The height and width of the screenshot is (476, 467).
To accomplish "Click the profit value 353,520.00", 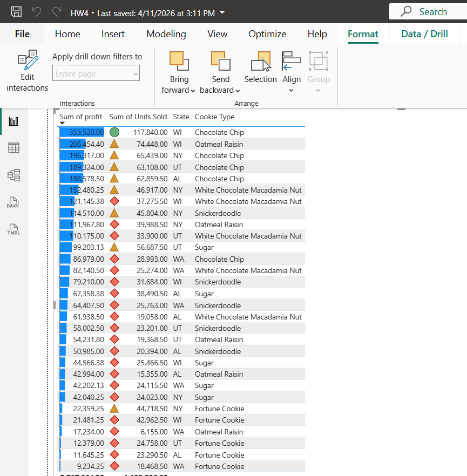I will [86, 132].
